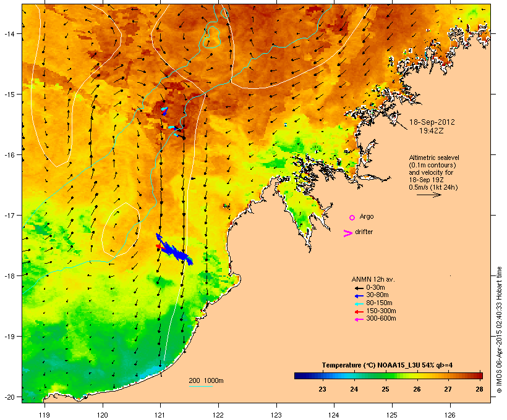Click colorbar tick label '27'

click(x=448, y=389)
